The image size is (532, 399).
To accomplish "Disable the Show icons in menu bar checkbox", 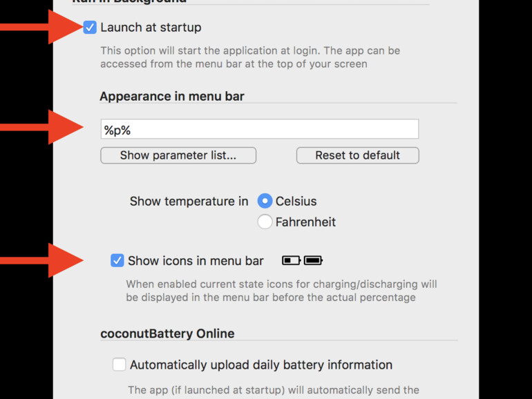I will (117, 261).
